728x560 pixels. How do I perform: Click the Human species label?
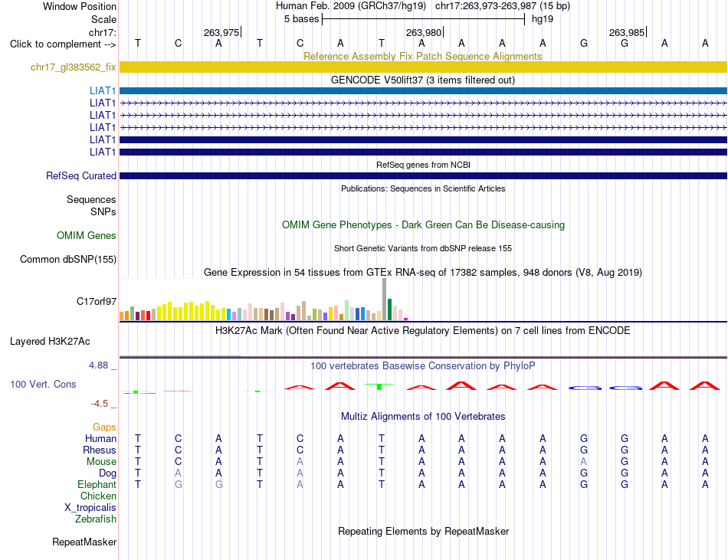100,438
